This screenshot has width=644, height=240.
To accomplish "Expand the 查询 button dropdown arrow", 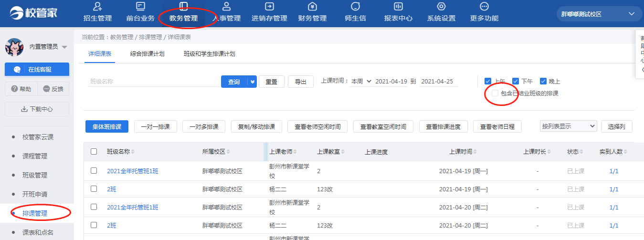I will [252, 82].
